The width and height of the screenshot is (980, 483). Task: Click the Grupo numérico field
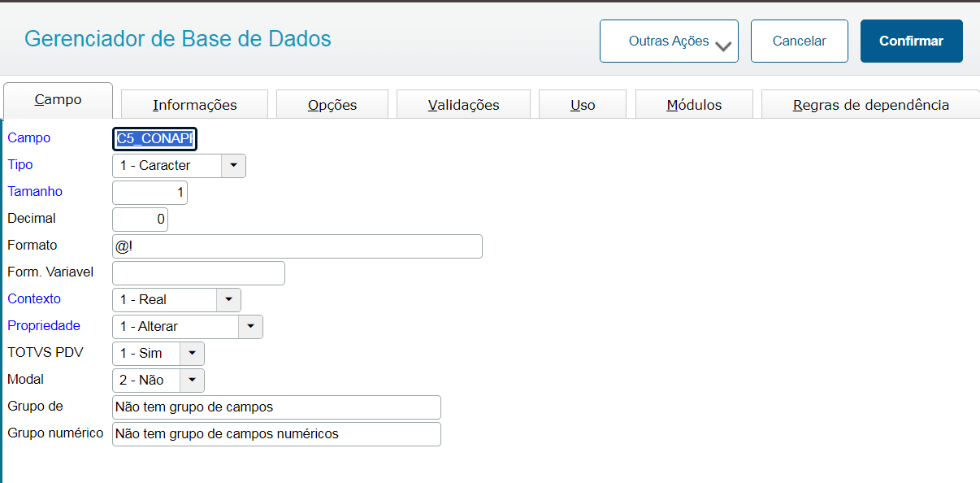(x=276, y=434)
